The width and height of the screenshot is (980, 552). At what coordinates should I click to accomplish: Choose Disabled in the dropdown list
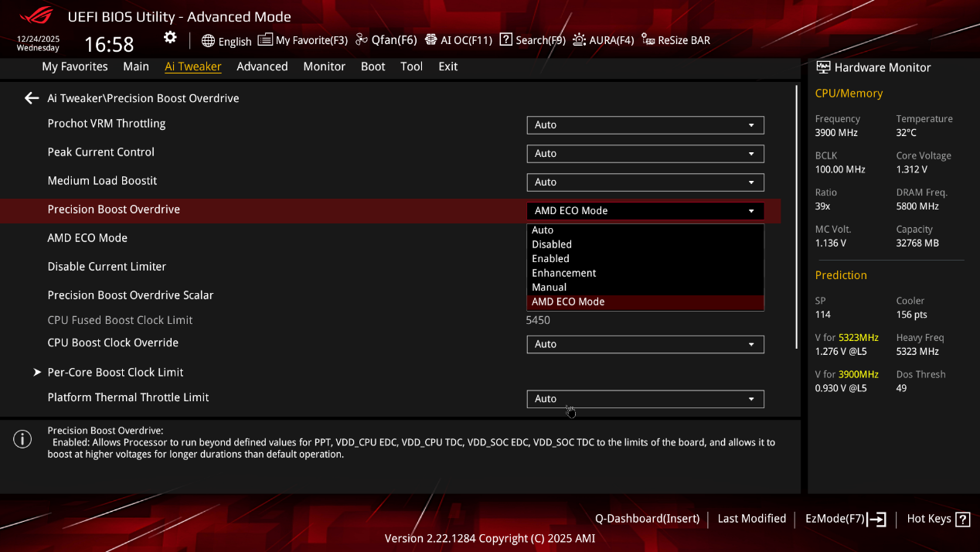[x=645, y=244]
